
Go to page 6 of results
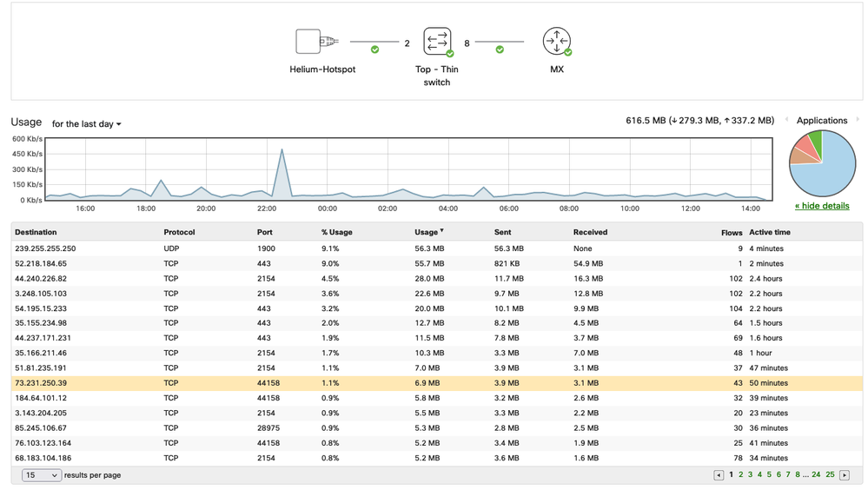click(x=779, y=474)
